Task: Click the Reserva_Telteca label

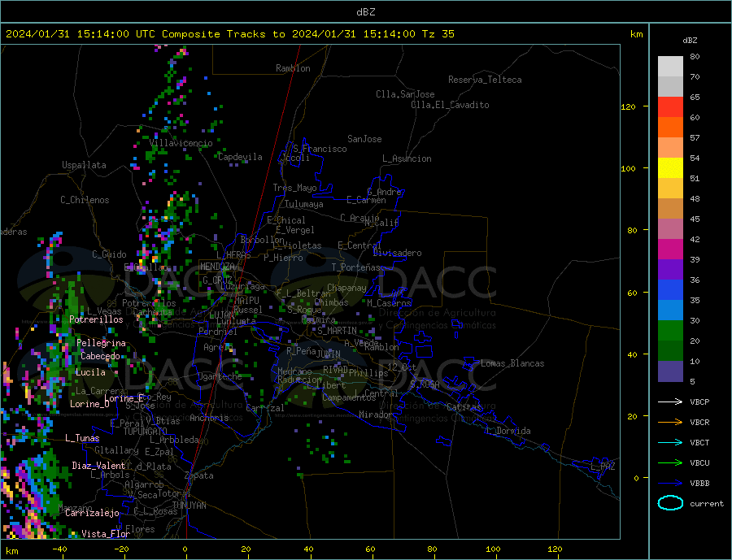Action: (485, 80)
